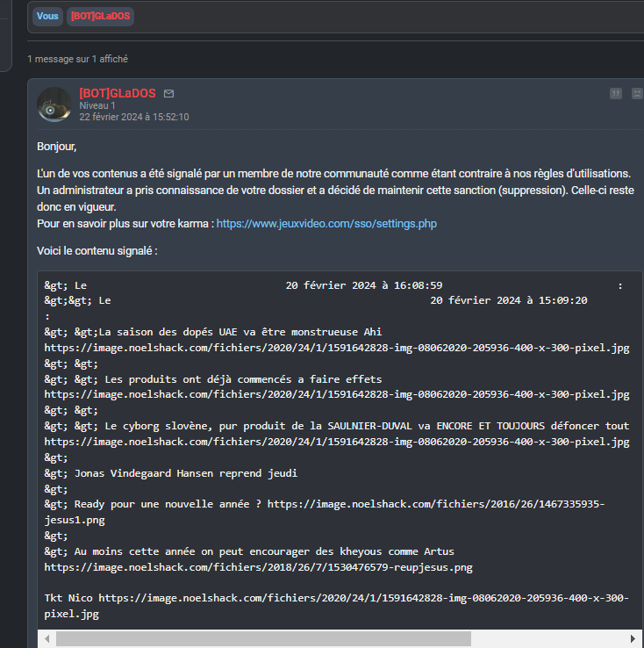The width and height of the screenshot is (644, 648).
Task: Select the 'Vous' participant tag
Action: coord(47,16)
